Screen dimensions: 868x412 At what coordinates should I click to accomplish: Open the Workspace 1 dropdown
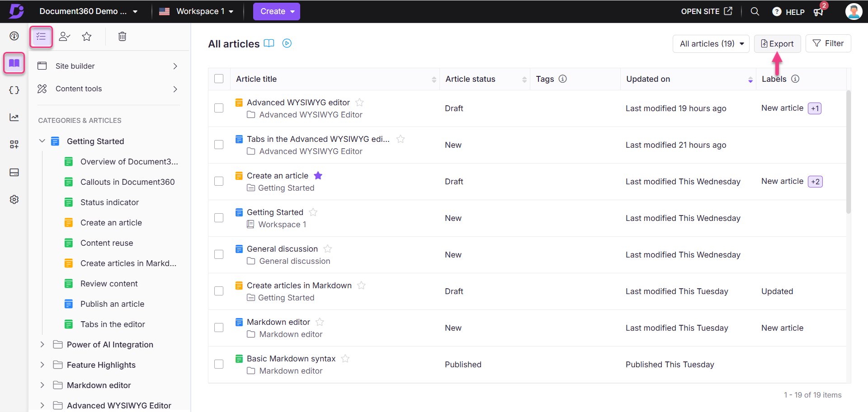click(196, 11)
